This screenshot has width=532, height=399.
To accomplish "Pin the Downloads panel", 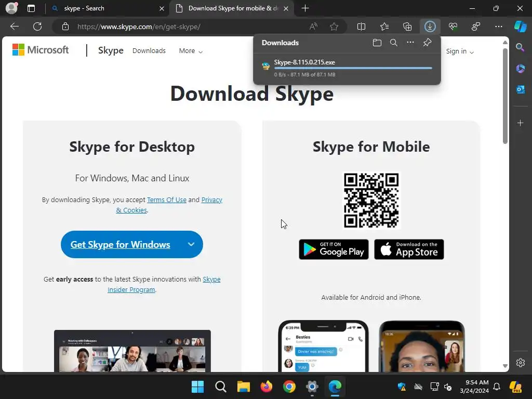I will (x=427, y=43).
